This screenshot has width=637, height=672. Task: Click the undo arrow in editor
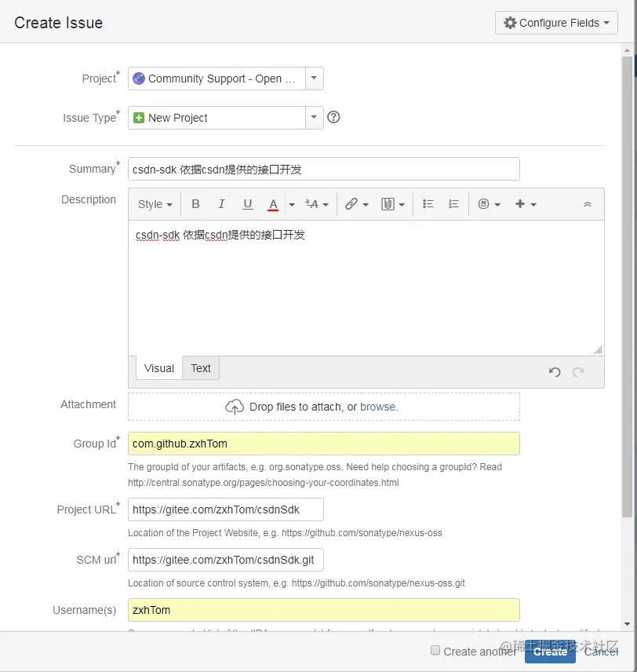(x=555, y=371)
